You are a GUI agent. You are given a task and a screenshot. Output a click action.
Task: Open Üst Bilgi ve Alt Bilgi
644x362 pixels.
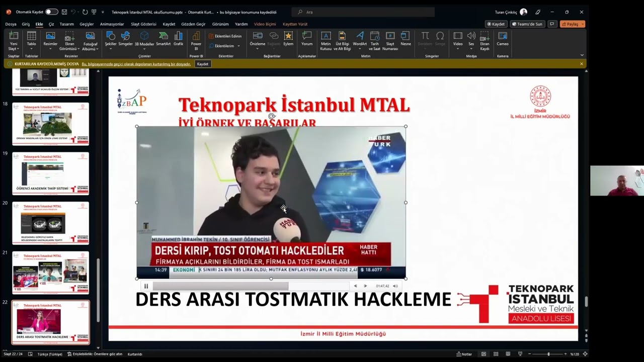click(342, 41)
